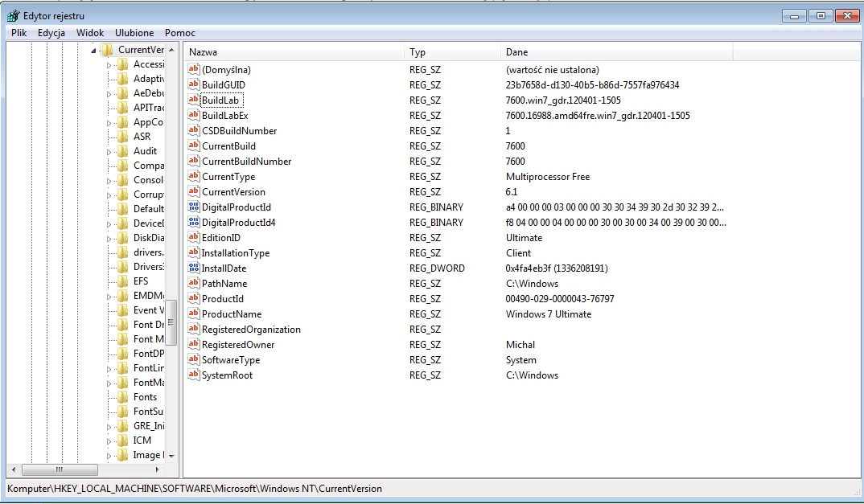The image size is (864, 504).
Task: Select the RegisteredOrganization value name
Action: pyautogui.click(x=251, y=330)
